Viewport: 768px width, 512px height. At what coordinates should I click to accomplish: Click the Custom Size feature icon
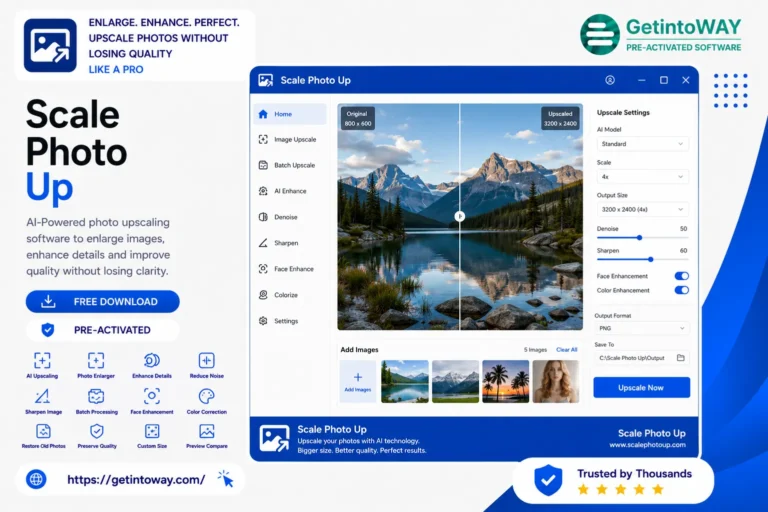click(152, 431)
